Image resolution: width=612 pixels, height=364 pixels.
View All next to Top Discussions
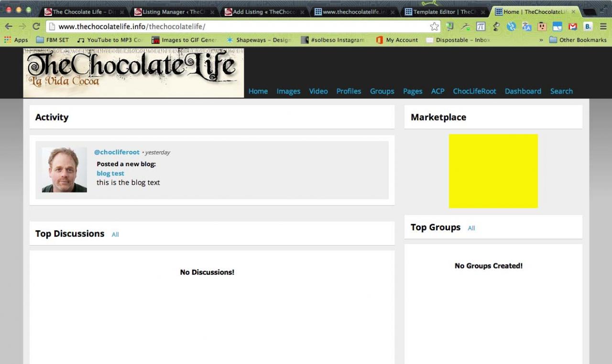coord(115,235)
